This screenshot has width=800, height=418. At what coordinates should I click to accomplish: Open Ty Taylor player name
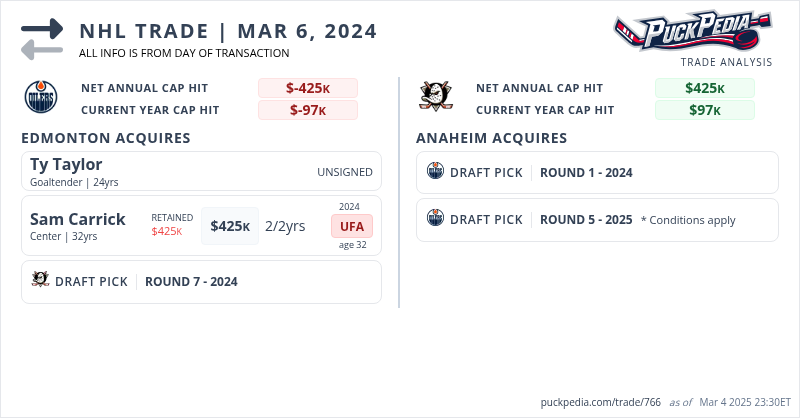point(66,164)
